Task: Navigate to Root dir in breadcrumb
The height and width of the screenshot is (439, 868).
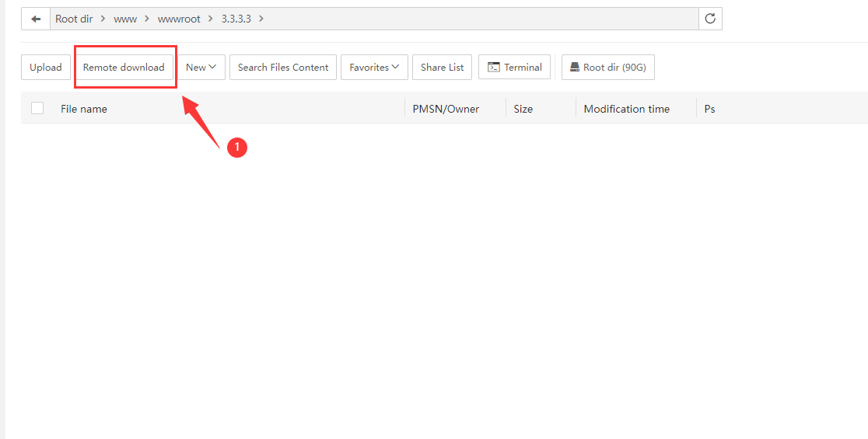Action: click(x=74, y=19)
